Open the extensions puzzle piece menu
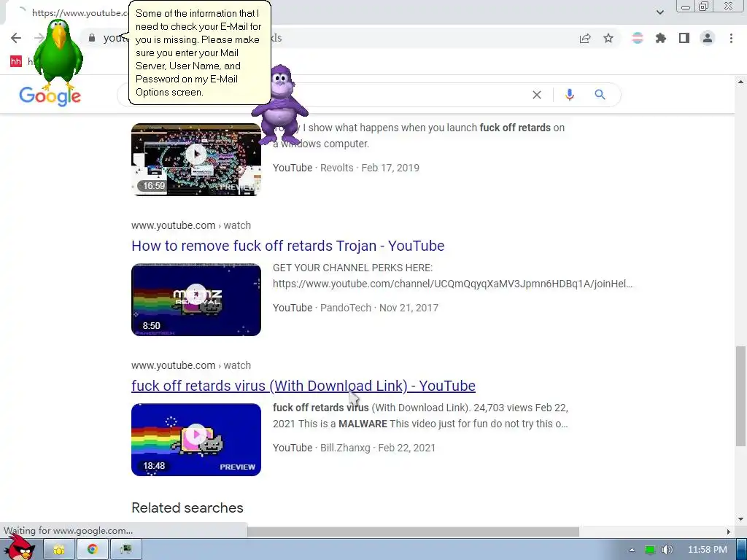This screenshot has width=747, height=560. [661, 38]
